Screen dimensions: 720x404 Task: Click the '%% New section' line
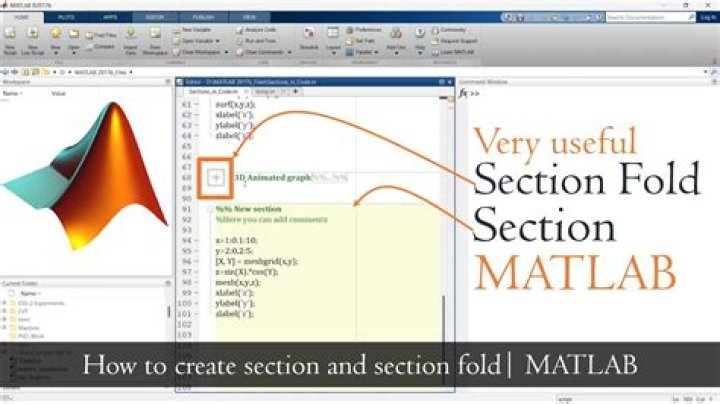point(248,209)
